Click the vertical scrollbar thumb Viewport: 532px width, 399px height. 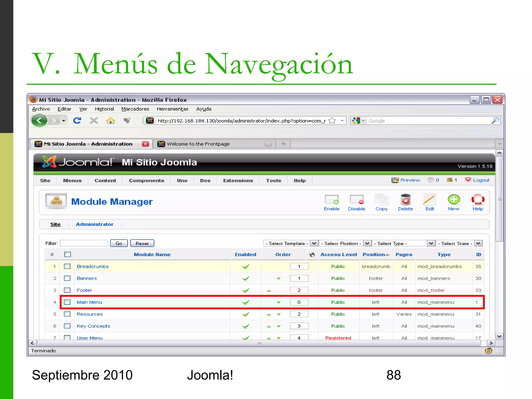[499, 199]
